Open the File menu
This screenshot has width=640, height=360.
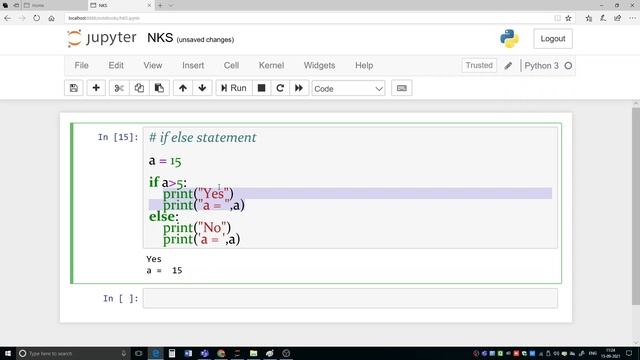pyautogui.click(x=81, y=65)
